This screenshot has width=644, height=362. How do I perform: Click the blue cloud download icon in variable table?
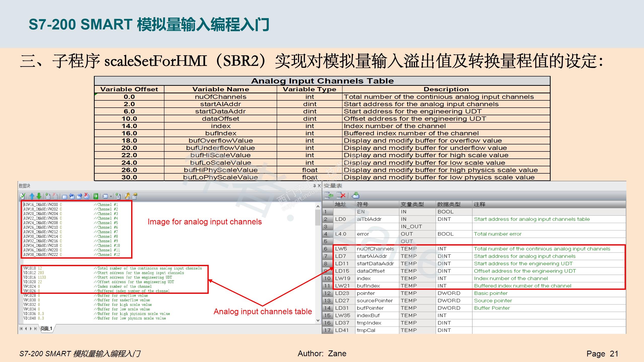point(355,195)
